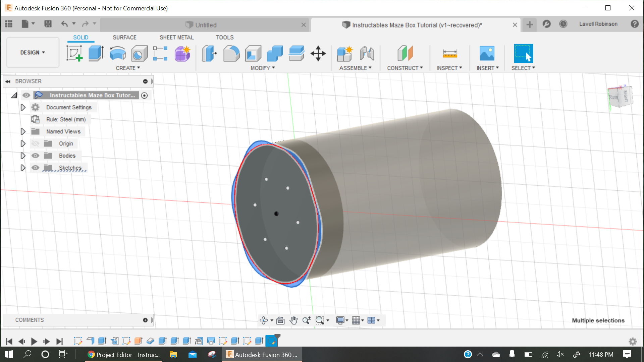Undo the last action
The height and width of the screenshot is (362, 644).
click(x=64, y=24)
